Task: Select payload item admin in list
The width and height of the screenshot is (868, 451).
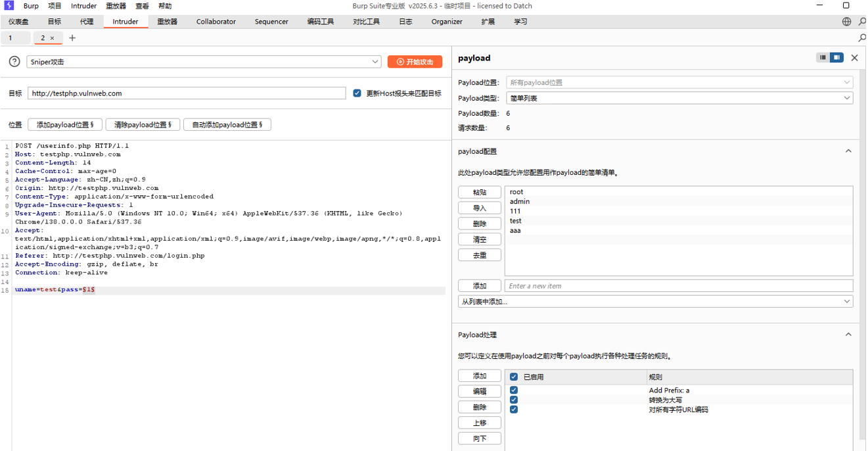Action: point(679,202)
